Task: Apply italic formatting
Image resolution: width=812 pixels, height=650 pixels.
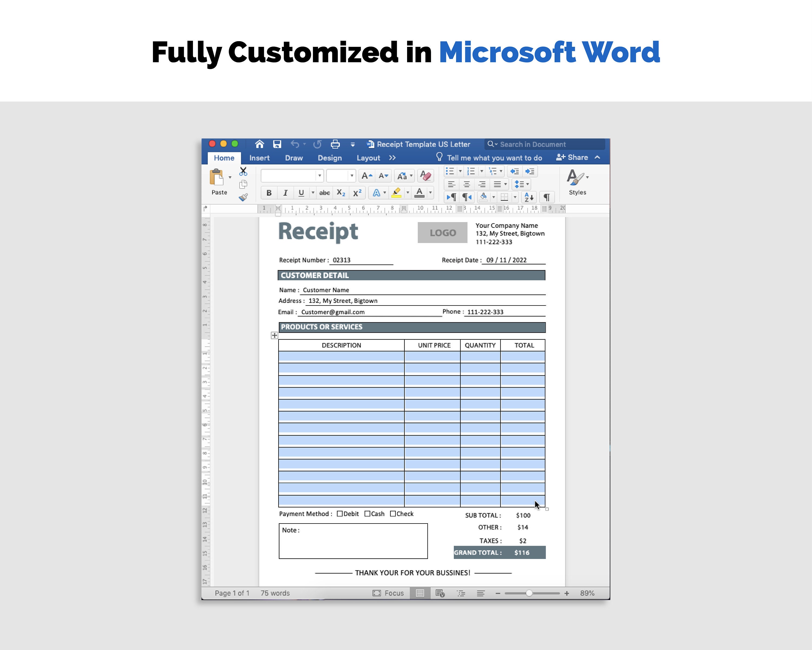Action: click(x=285, y=193)
